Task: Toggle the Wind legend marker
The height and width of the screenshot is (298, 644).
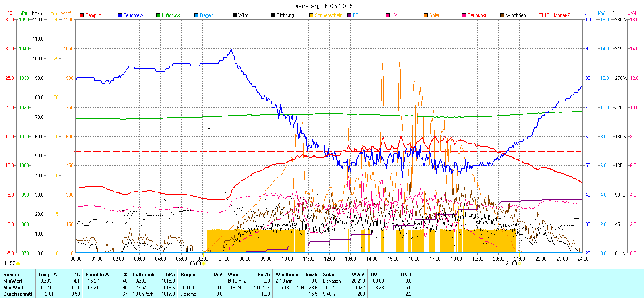Action: 235,15
